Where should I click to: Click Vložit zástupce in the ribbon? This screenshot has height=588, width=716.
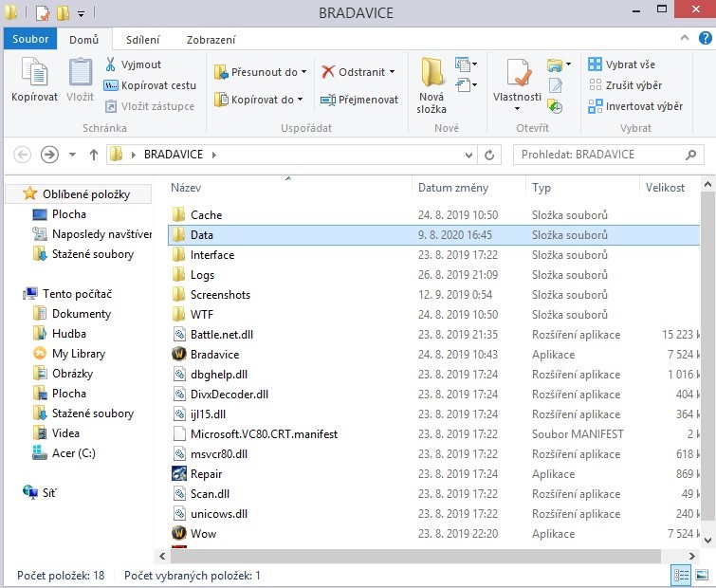(150, 106)
